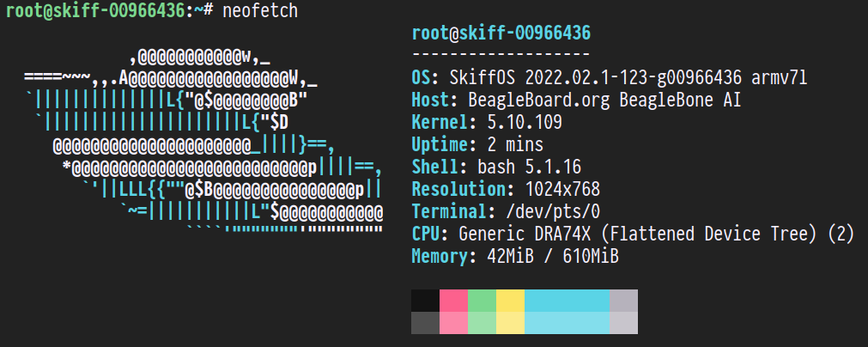This screenshot has height=347, width=868.
Task: Select '42MiB / 610MiB' memory value
Action: pyautogui.click(x=553, y=256)
